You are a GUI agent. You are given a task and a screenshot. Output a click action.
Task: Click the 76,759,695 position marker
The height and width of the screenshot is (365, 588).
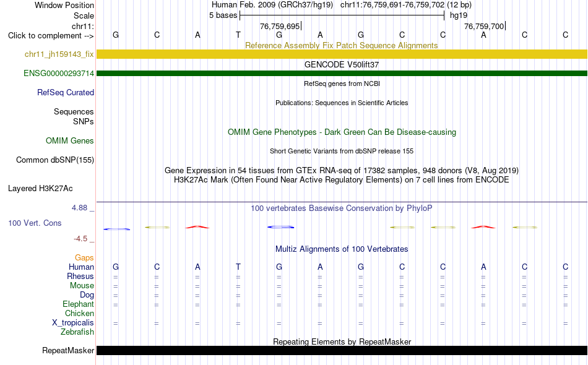click(x=280, y=26)
